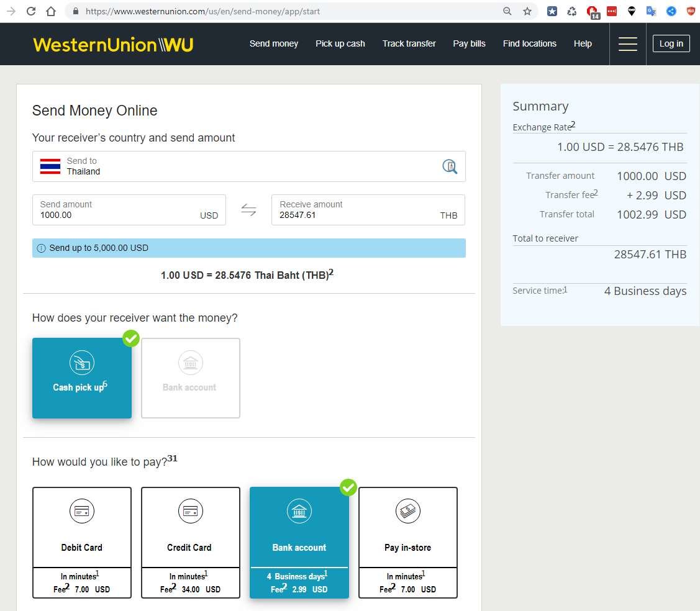Open the red extension with 14 badge
Image resolution: width=700 pixels, height=611 pixels.
click(x=593, y=12)
